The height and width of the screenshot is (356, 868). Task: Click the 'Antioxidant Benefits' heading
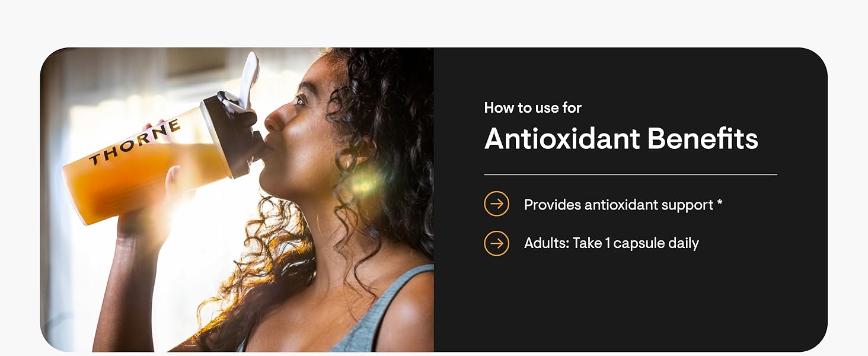pos(621,139)
